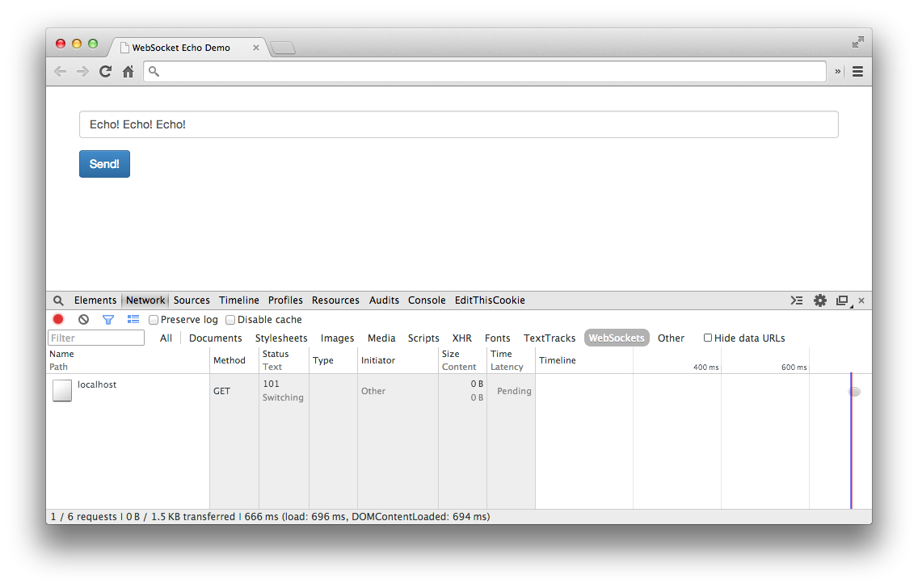This screenshot has width=918, height=588.
Task: Filter requests by XHR
Action: [462, 338]
